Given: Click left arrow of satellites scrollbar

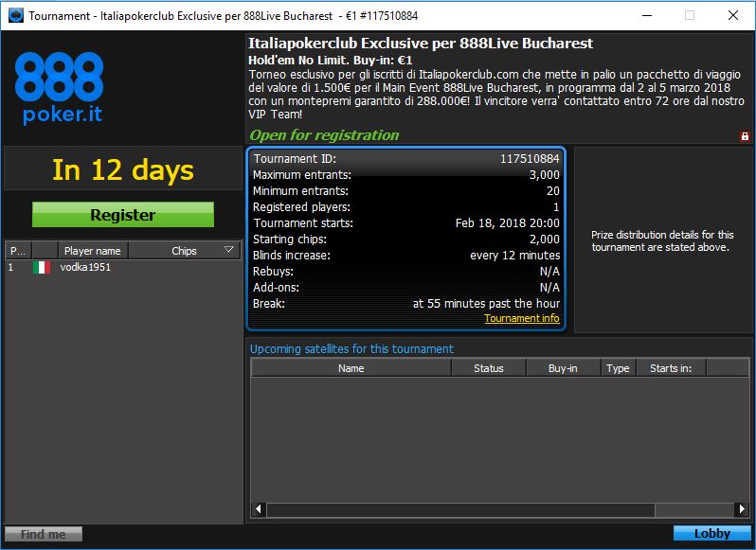Looking at the screenshot, I should (x=259, y=509).
